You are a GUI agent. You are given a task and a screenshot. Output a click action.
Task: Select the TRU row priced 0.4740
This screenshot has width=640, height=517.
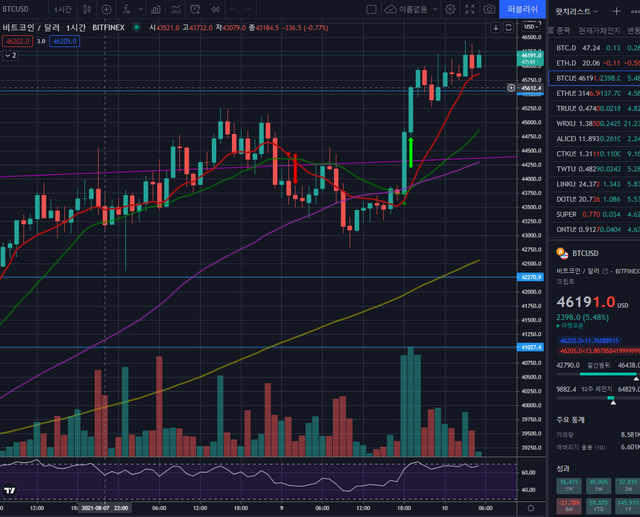(594, 108)
